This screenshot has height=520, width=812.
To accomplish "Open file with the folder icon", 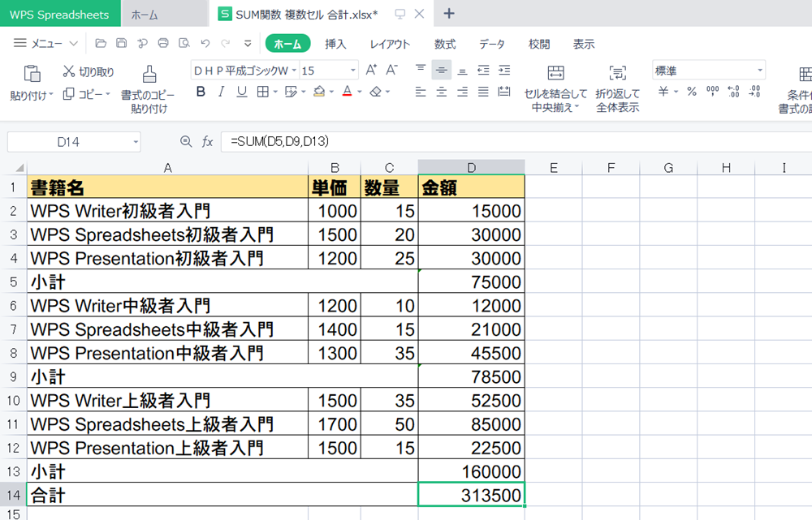I will point(101,44).
